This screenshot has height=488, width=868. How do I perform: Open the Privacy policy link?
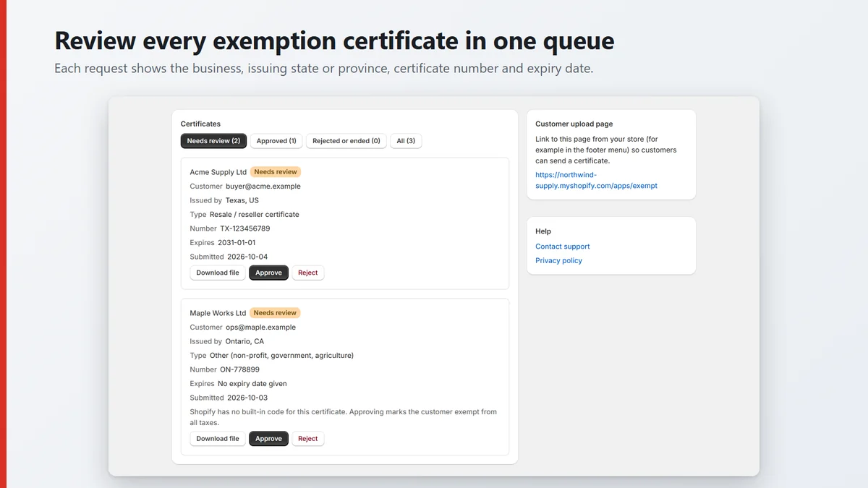558,260
